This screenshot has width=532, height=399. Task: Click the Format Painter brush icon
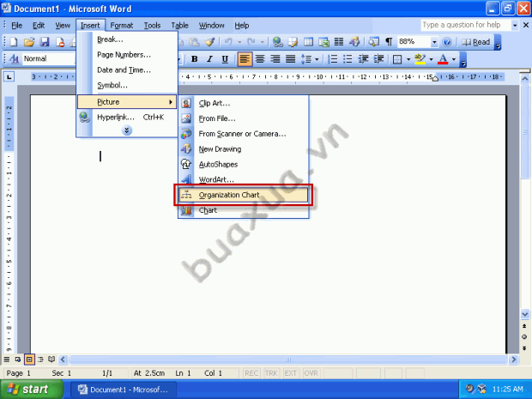tap(209, 42)
